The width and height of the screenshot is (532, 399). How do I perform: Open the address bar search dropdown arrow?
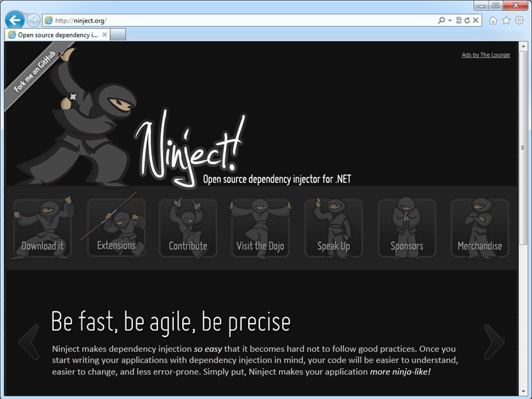tap(449, 21)
